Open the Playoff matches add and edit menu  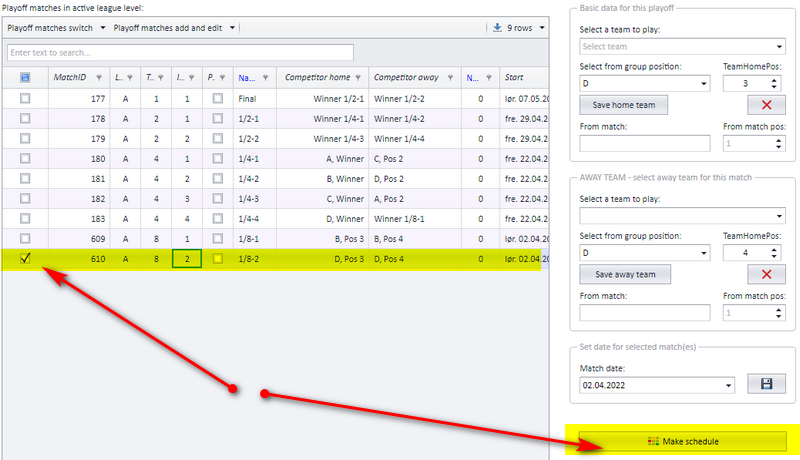pyautogui.click(x=174, y=28)
